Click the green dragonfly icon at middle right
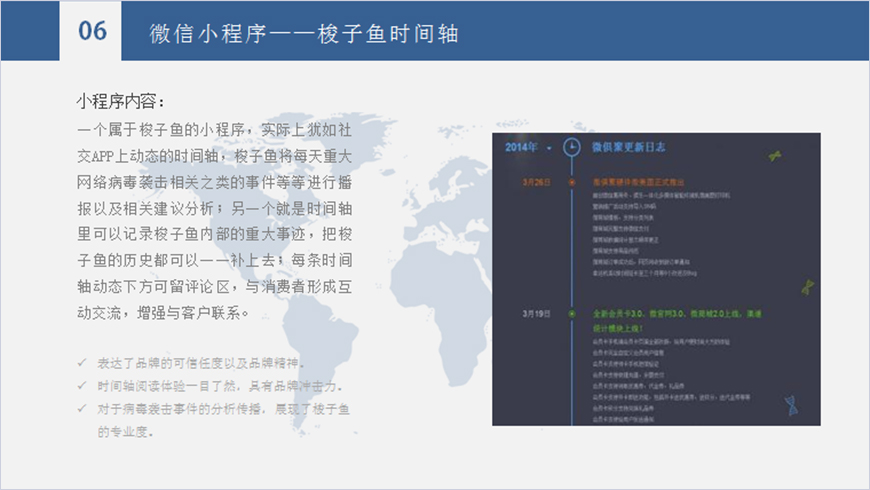This screenshot has width=870, height=490. coord(807,287)
